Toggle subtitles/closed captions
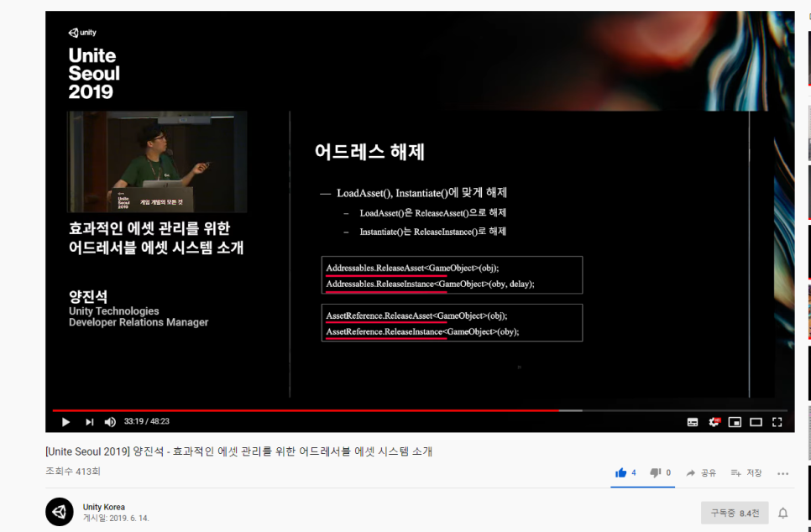Screen dimensions: 811x532 693,421
